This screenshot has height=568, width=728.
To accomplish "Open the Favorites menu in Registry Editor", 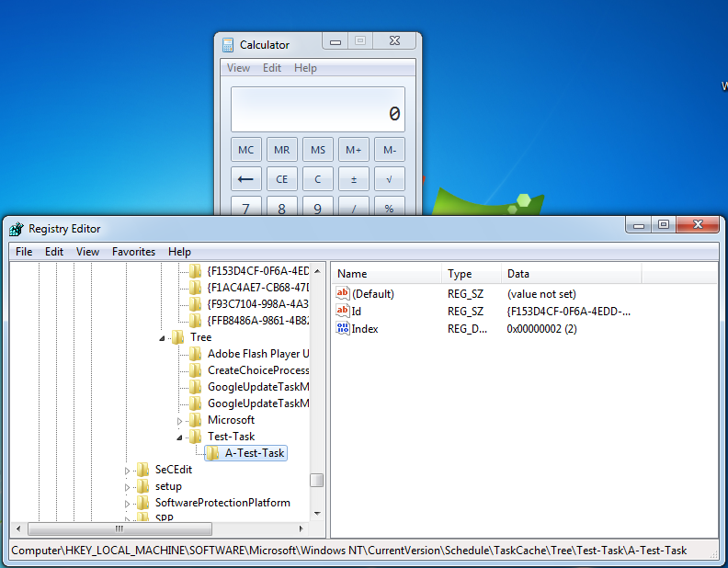I will [133, 252].
